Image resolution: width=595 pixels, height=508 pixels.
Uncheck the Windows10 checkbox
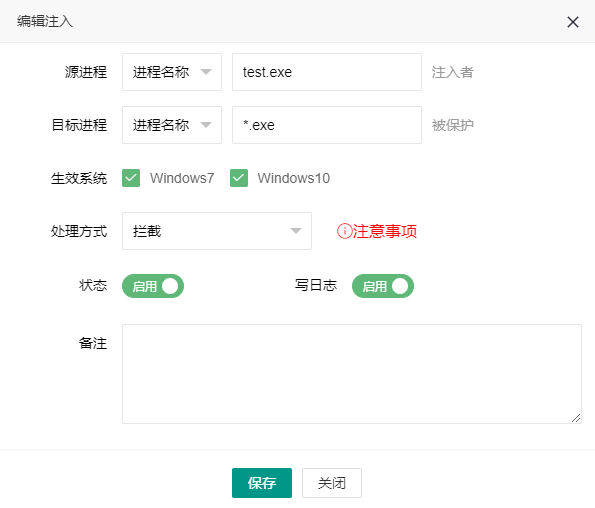tap(239, 178)
